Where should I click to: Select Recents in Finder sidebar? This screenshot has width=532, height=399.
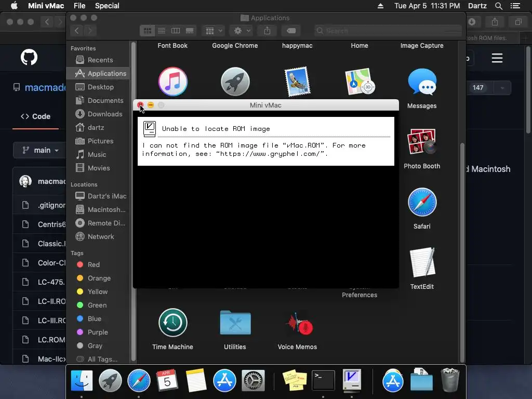tap(98, 60)
